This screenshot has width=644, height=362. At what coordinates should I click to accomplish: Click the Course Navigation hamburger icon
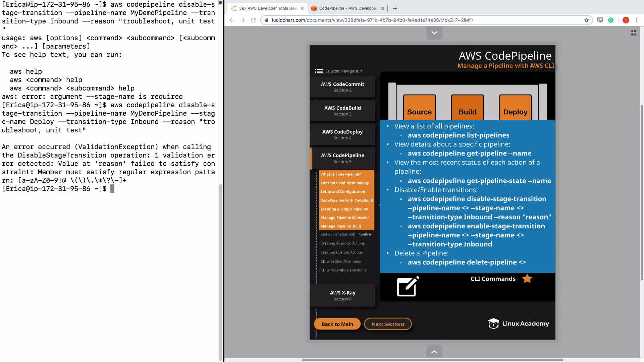click(x=319, y=71)
